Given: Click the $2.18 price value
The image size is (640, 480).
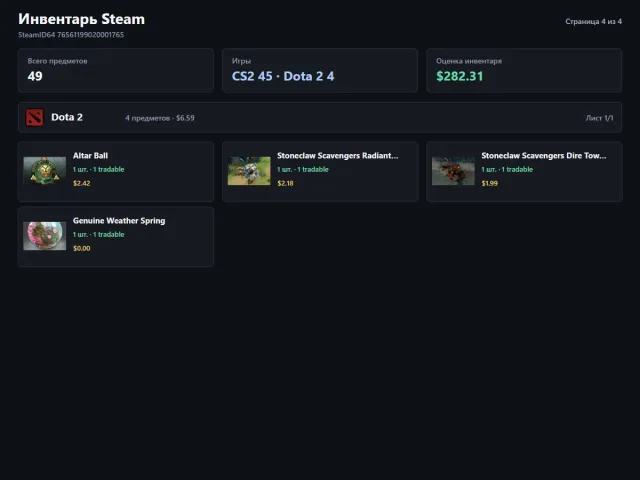Looking at the screenshot, I should click(285, 183).
